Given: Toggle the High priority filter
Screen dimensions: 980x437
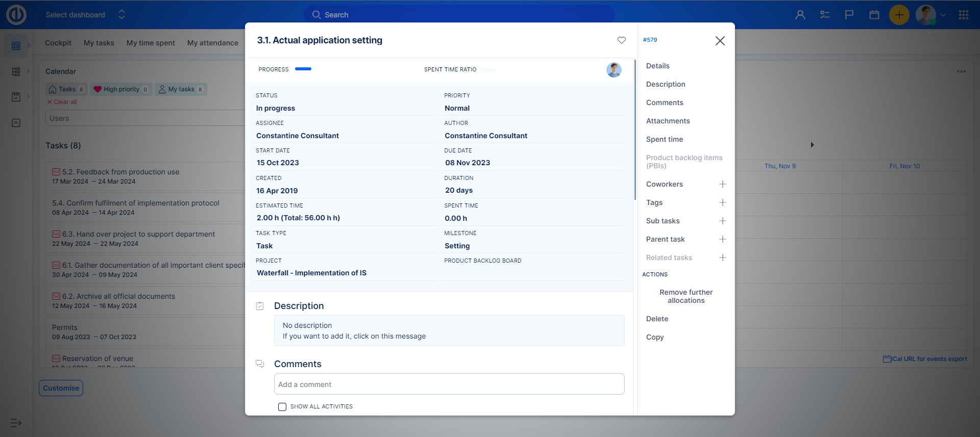Looking at the screenshot, I should (121, 89).
